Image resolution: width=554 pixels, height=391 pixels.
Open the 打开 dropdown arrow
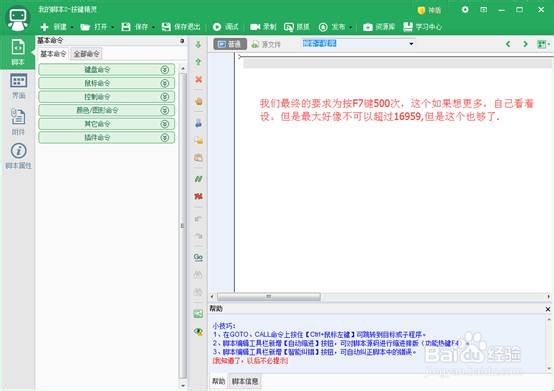click(113, 27)
